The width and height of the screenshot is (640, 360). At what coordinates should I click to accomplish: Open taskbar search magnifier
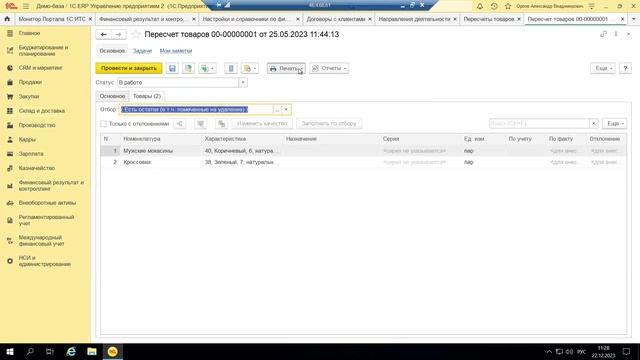30,351
